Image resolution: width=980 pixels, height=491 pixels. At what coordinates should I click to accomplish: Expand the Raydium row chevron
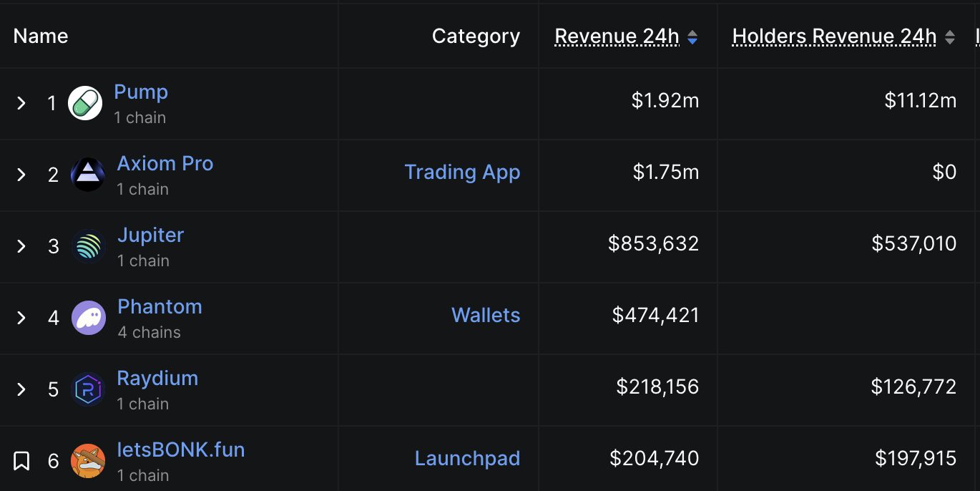tap(21, 389)
